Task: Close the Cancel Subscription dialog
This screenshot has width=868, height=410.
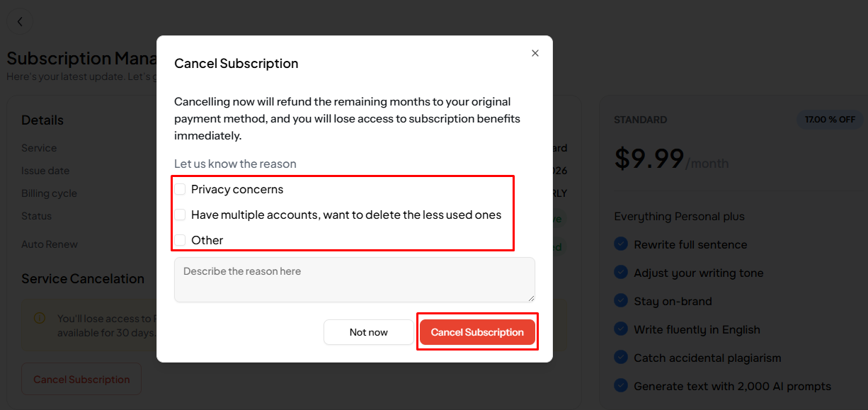Action: [x=535, y=53]
